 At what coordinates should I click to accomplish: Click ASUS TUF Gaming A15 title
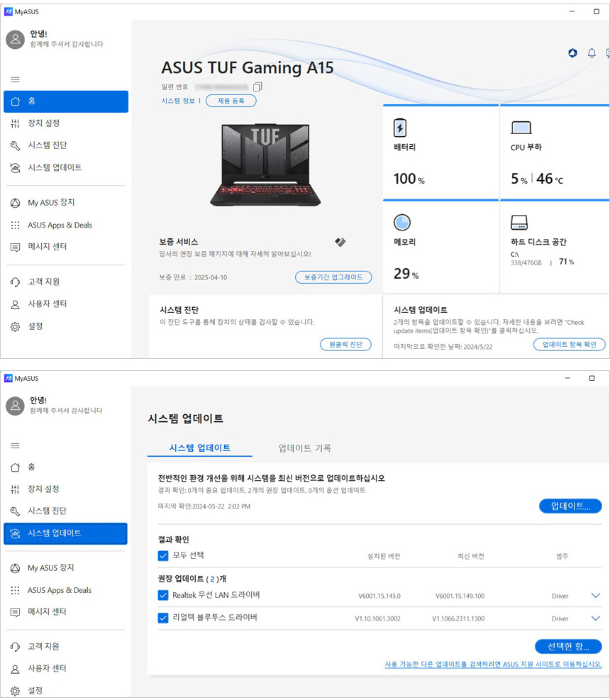click(248, 68)
